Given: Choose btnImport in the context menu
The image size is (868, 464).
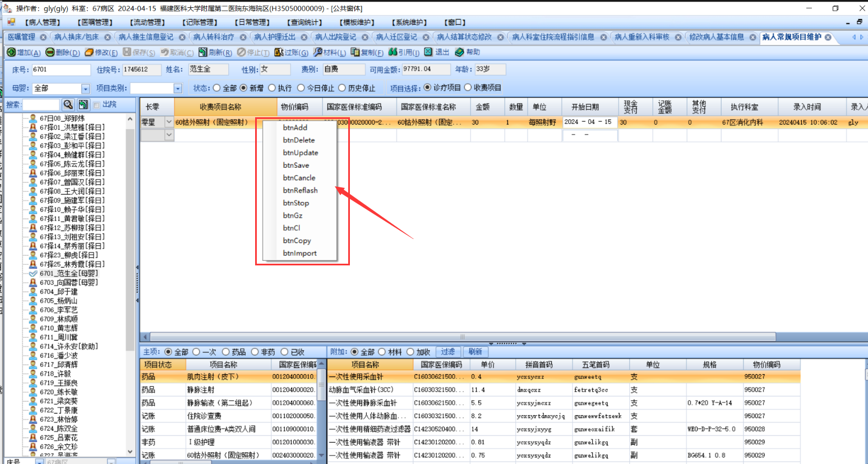Looking at the screenshot, I should (x=299, y=253).
